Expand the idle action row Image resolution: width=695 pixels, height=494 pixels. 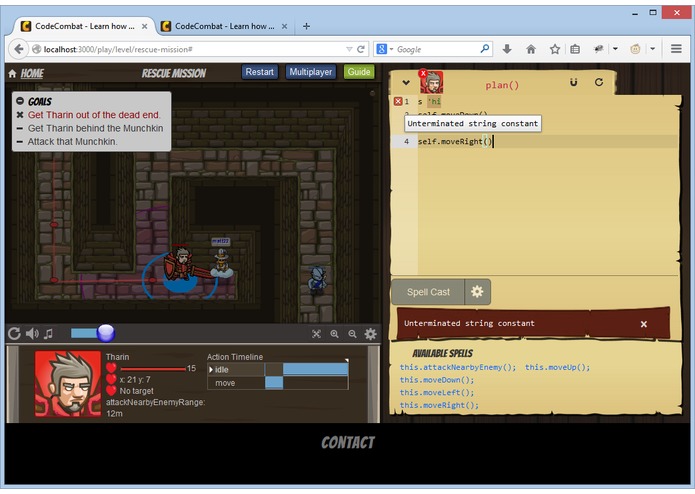tap(211, 370)
